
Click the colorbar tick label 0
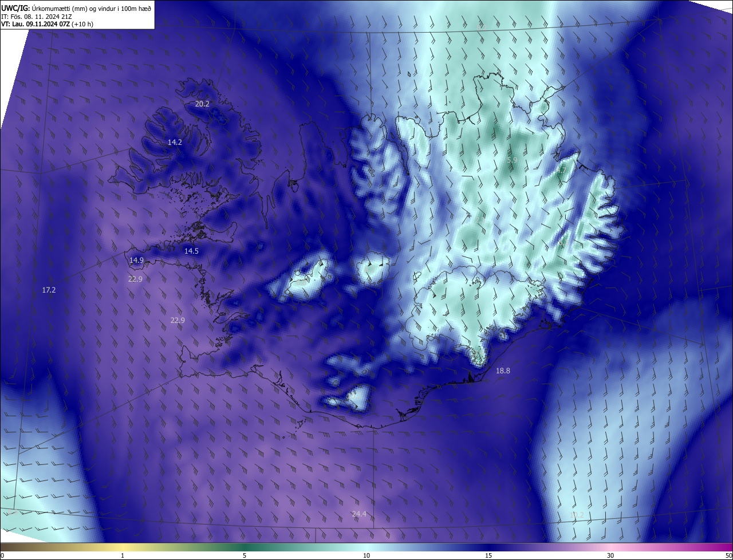click(2, 556)
